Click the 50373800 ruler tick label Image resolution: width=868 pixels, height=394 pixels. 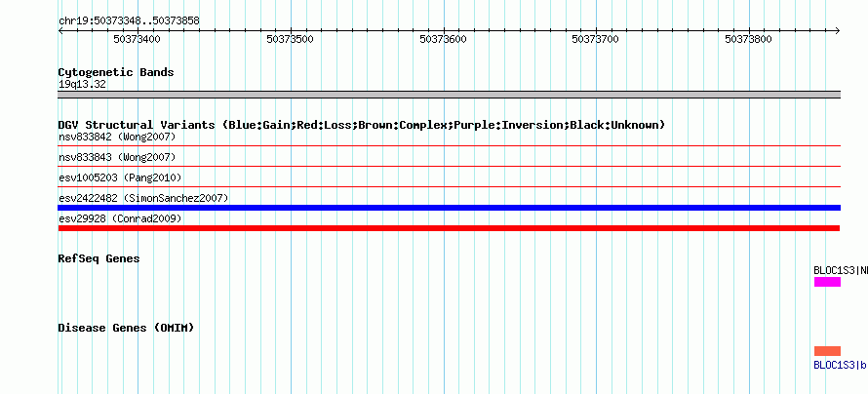pos(748,39)
